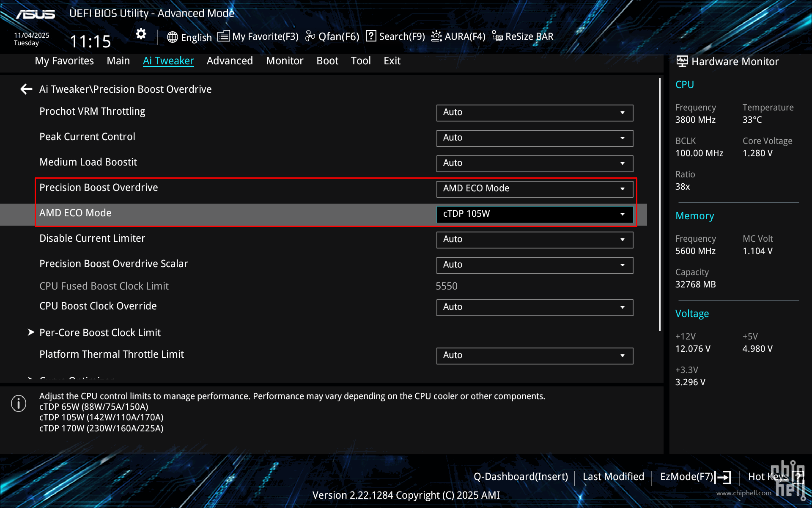
Task: Switch to the Advanced tab
Action: [x=230, y=61]
